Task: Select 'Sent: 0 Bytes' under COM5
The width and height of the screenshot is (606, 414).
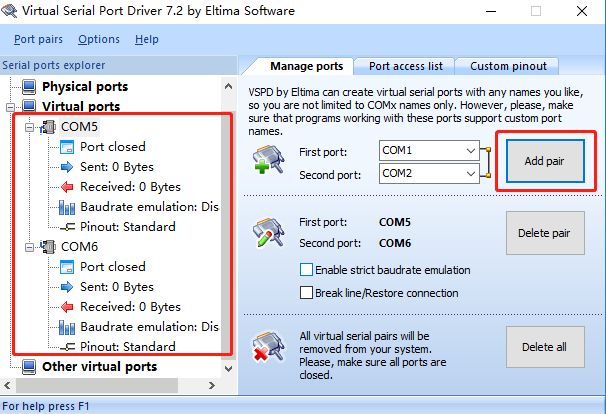Action: 117,167
